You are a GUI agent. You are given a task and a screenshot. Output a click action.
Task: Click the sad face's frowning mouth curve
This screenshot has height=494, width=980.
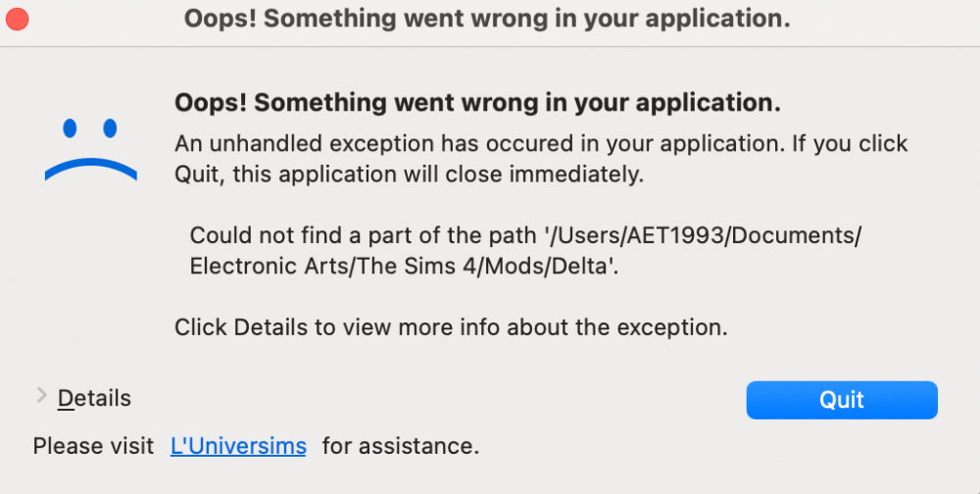tap(90, 170)
